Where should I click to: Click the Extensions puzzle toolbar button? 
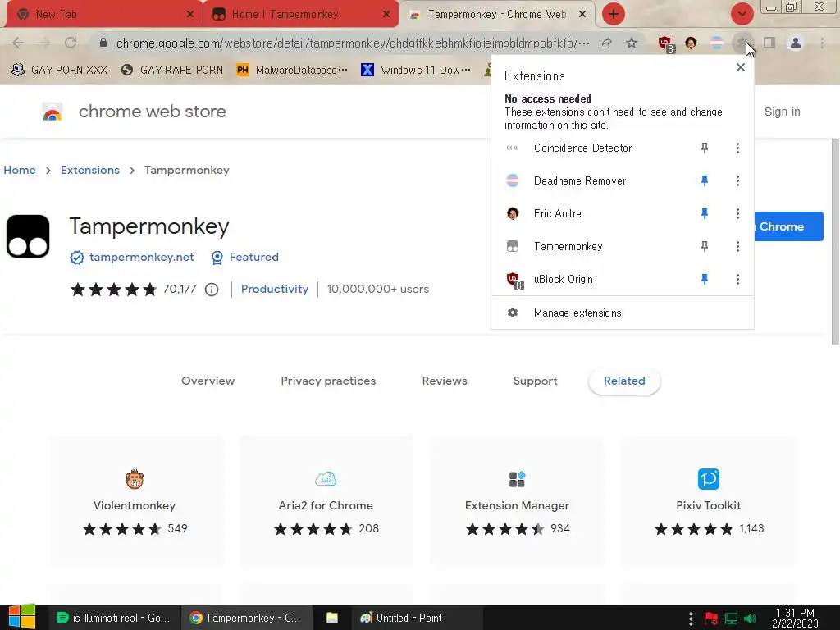tap(742, 43)
